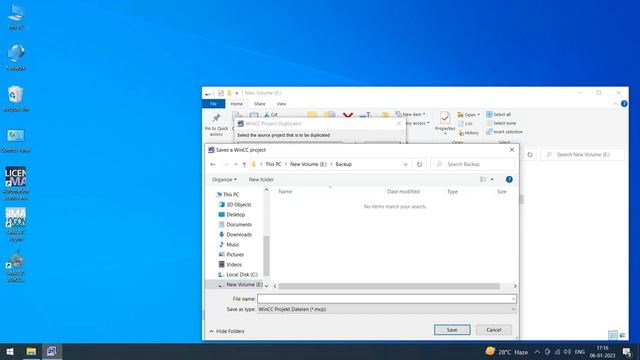Viewport: 640px width, 360px height.
Task: Click New Volume (E:) in the address breadcrumb
Action: 308,164
